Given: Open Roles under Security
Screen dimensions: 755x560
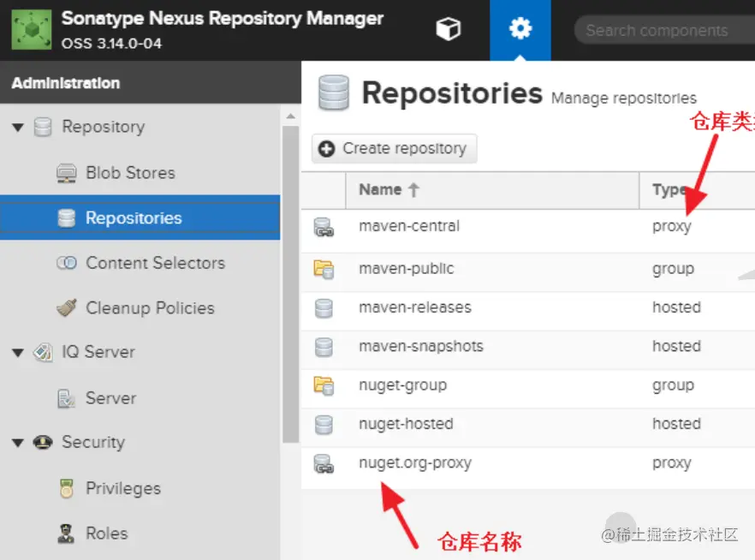Looking at the screenshot, I should pos(140,533).
